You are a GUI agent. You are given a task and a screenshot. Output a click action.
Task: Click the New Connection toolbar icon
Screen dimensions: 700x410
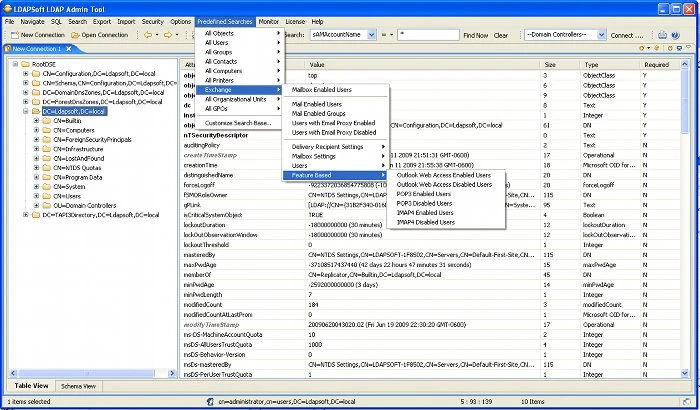(x=15, y=35)
